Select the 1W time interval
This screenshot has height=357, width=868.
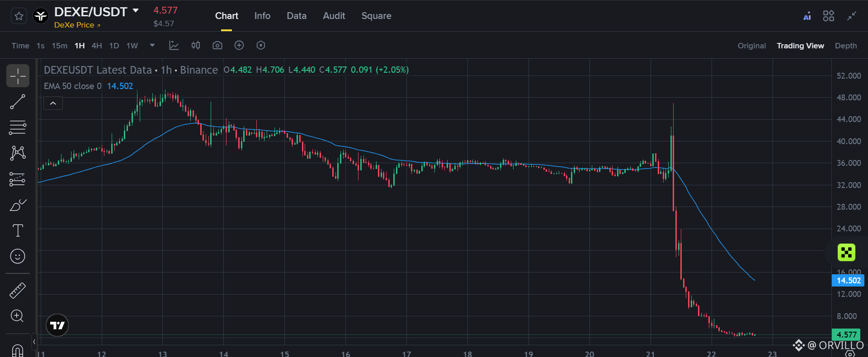132,46
